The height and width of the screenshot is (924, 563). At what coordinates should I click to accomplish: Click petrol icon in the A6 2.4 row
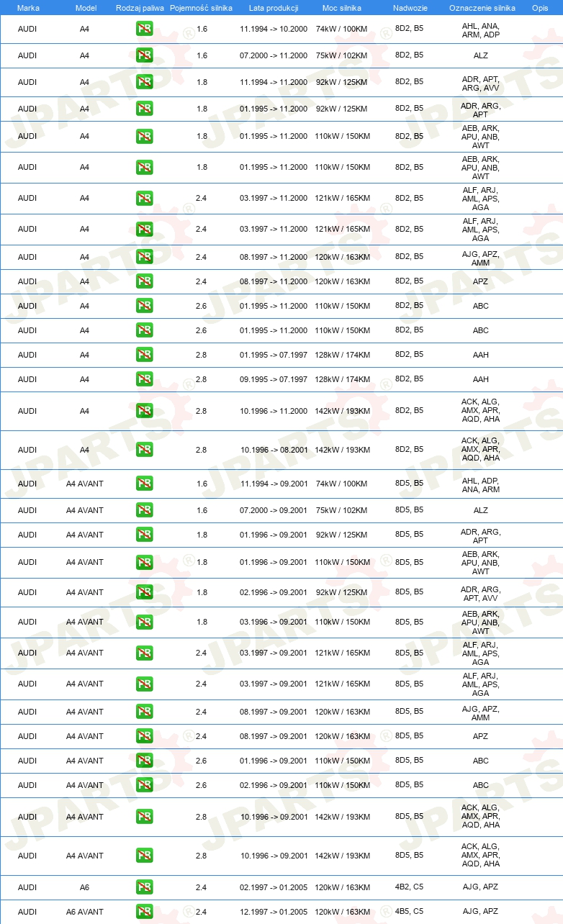[x=144, y=887]
